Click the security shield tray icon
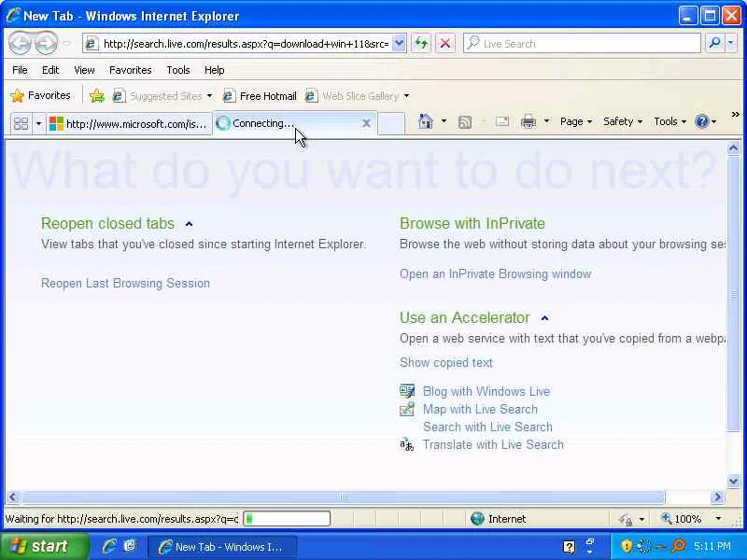The image size is (747, 560). [627, 546]
